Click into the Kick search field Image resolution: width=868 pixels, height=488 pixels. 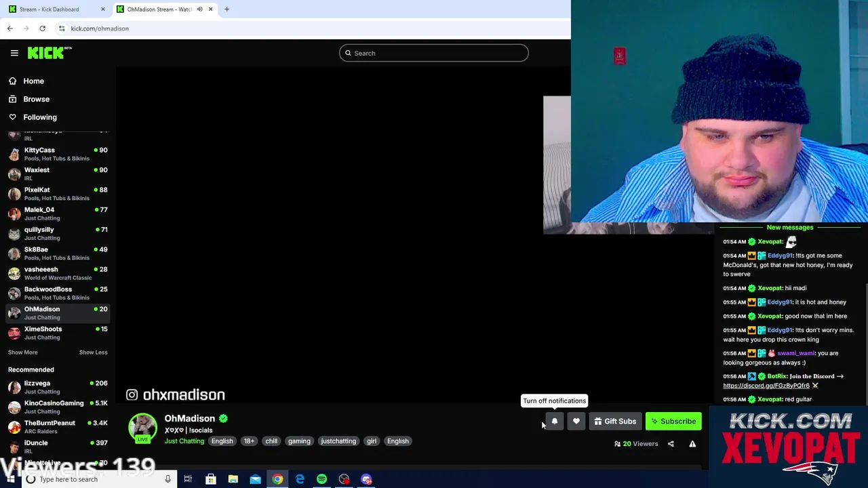coord(434,53)
